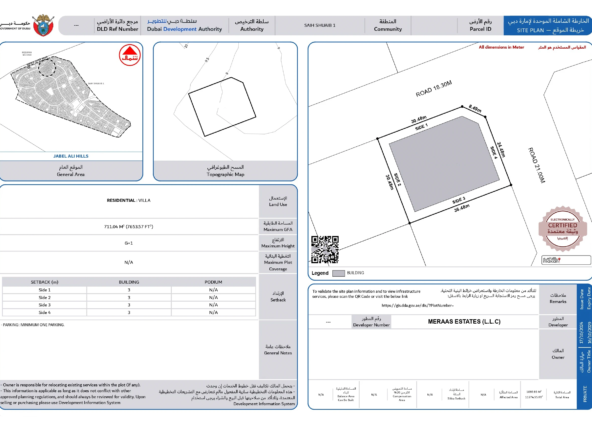
Task: Click the Developer Number label cell
Action: pyautogui.click(x=371, y=322)
